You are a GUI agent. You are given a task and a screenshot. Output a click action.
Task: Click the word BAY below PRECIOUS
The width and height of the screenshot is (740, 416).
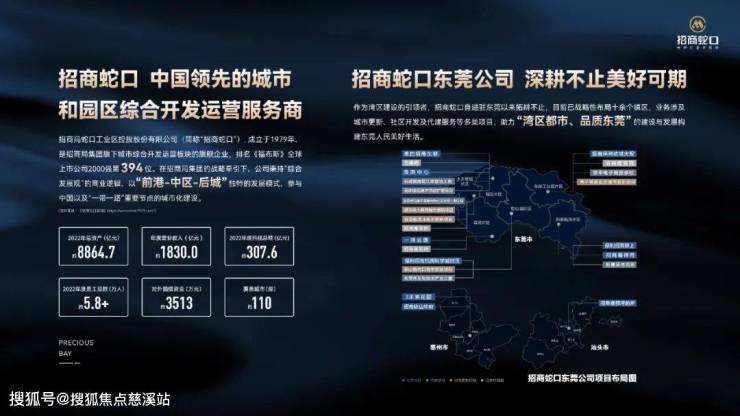pyautogui.click(x=65, y=353)
